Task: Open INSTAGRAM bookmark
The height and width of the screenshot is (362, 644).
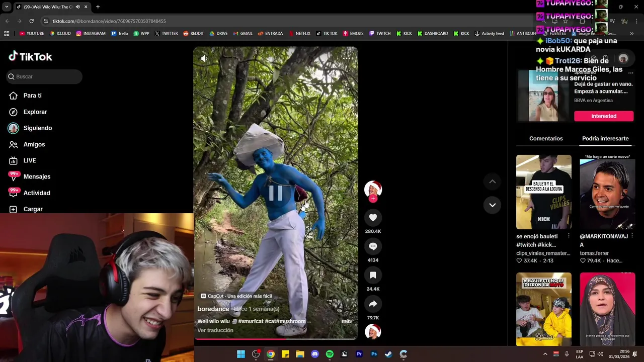Action: pos(91,34)
